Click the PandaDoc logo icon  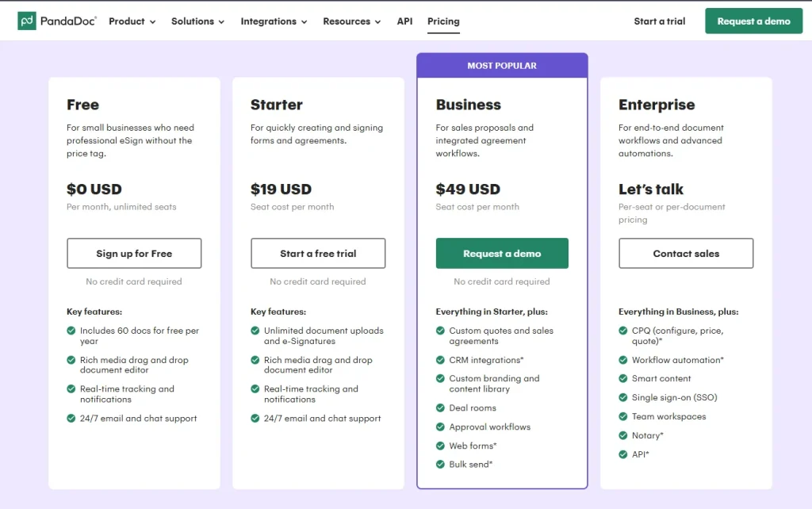coord(27,21)
